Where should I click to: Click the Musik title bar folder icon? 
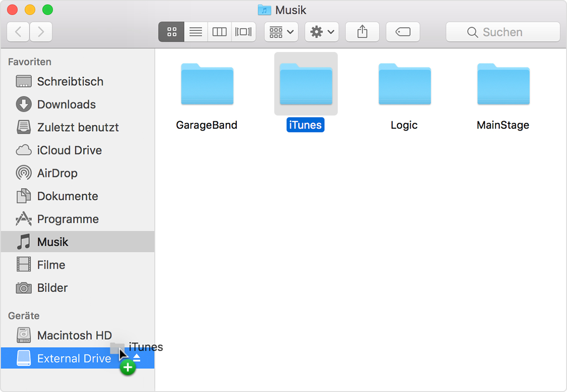pos(264,10)
